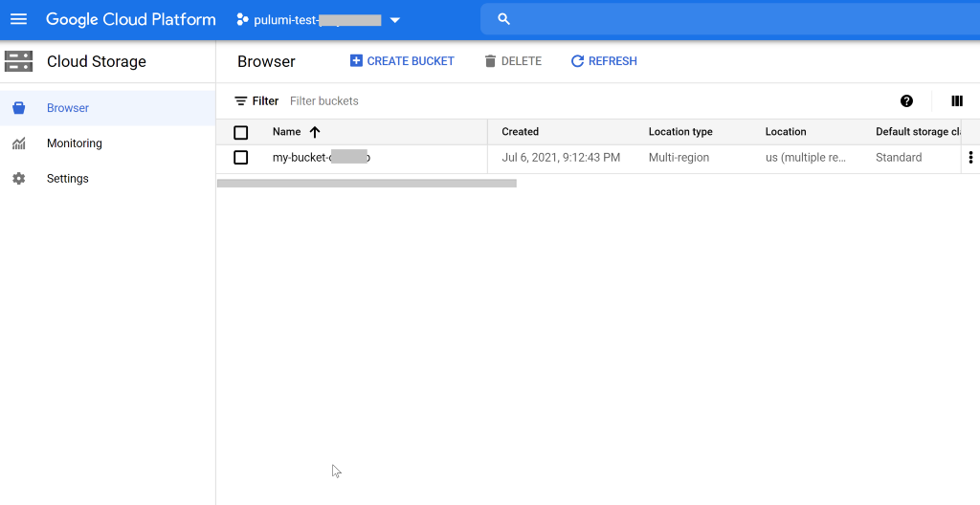This screenshot has width=980, height=505.
Task: Click the plus icon beside CREATE BUCKET
Action: tap(356, 60)
